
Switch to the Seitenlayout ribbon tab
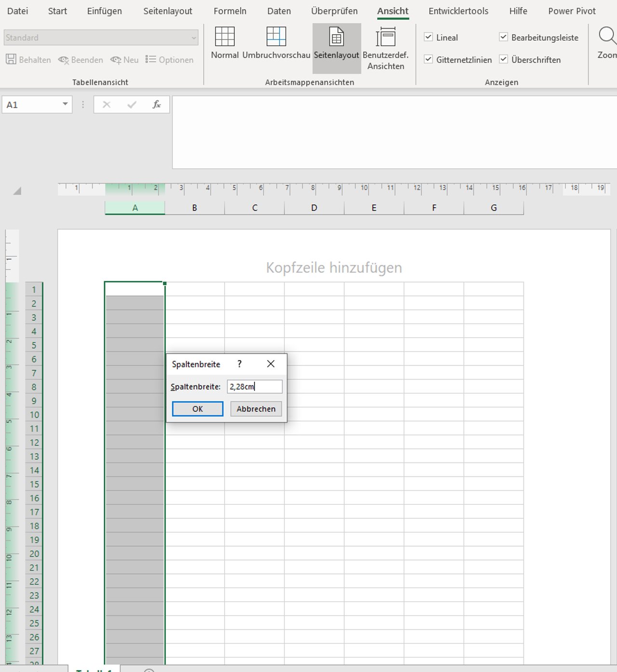pos(168,11)
